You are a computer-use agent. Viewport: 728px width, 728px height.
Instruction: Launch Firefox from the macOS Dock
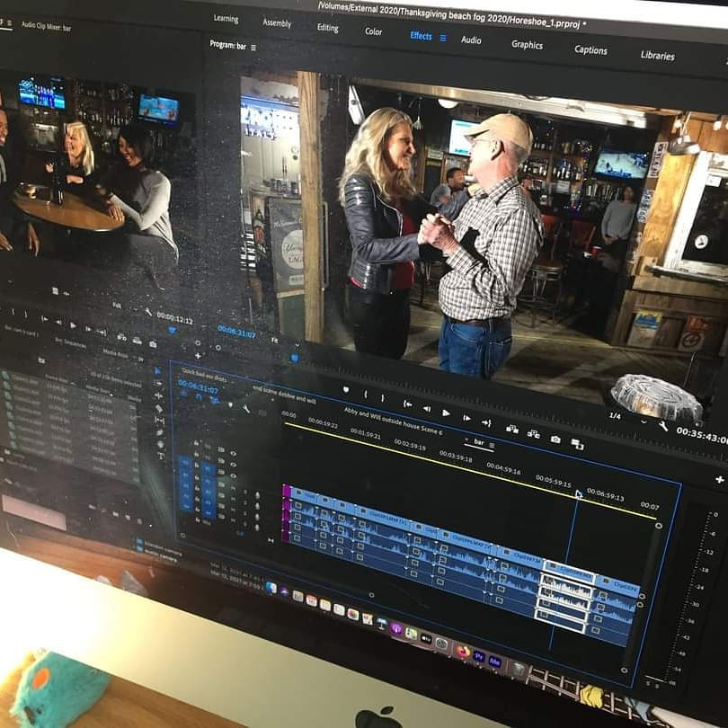(x=463, y=653)
